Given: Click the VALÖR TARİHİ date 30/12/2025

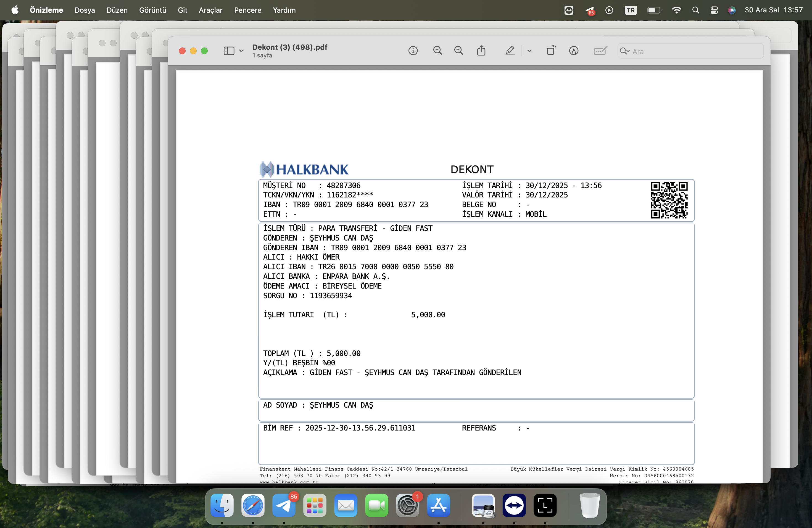Looking at the screenshot, I should pyautogui.click(x=547, y=195).
